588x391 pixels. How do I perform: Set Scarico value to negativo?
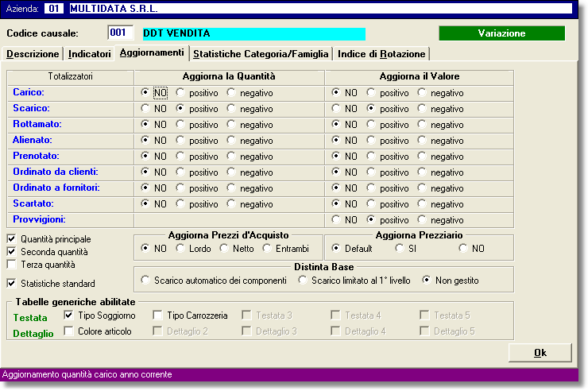pos(422,108)
